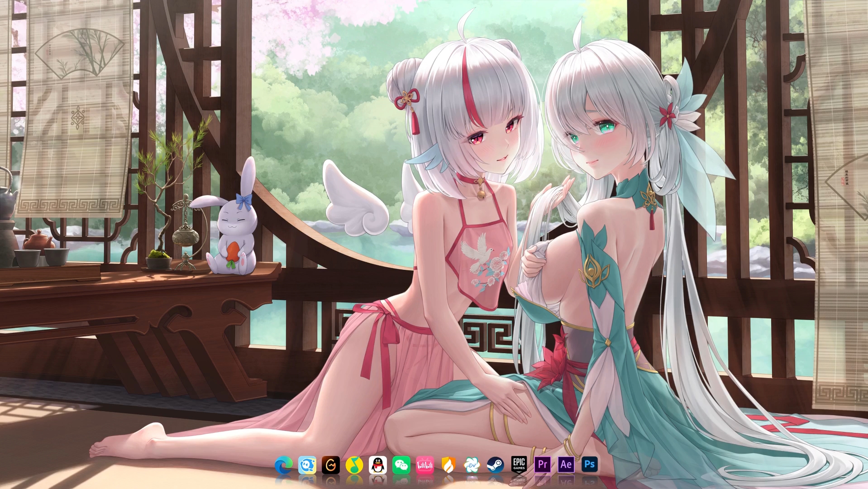
Task: Click the Steam logo in the dock
Action: point(496,465)
